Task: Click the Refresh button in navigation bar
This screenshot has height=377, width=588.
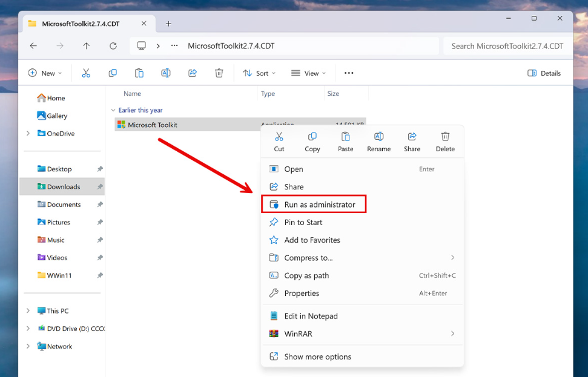Action: pyautogui.click(x=113, y=46)
